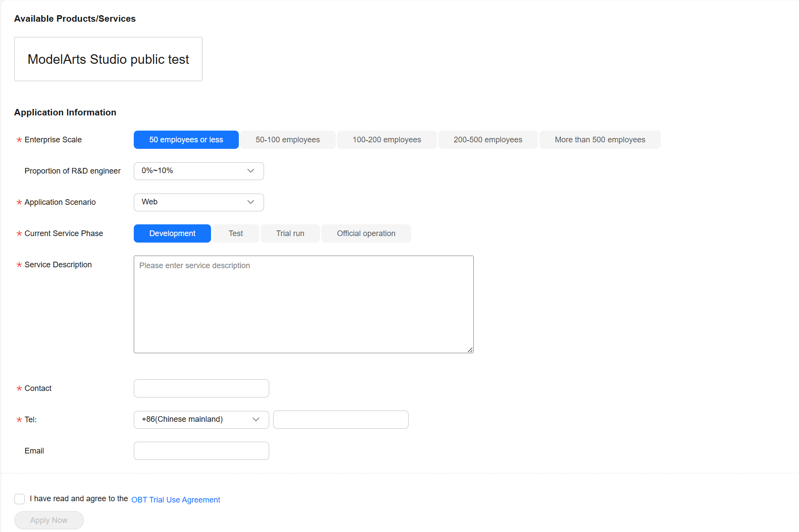
Task: Select ModelArts Studio public test card
Action: (108, 59)
